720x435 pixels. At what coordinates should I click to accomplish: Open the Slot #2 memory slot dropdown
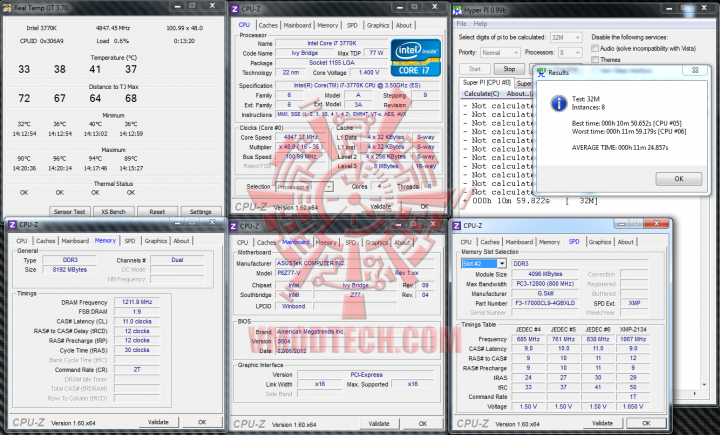[484, 264]
